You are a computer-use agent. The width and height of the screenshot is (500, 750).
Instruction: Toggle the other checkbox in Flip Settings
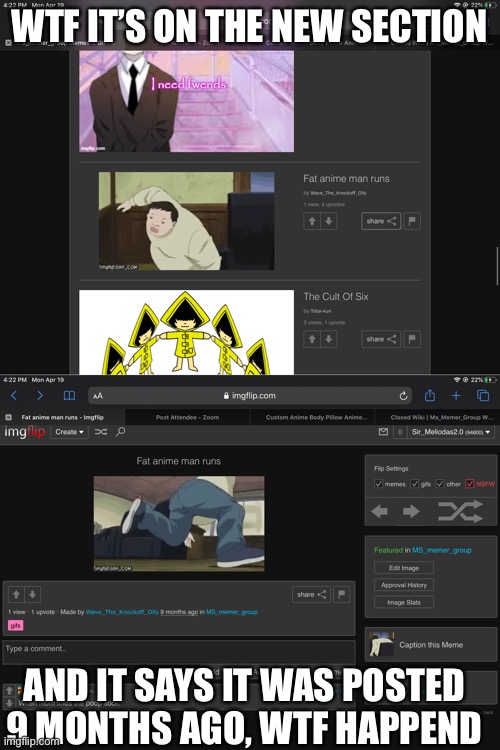tap(440, 484)
